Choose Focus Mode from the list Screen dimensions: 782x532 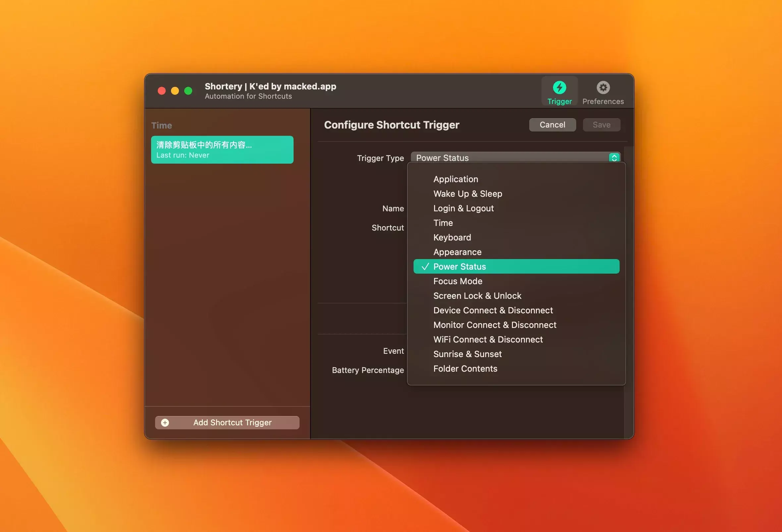458,281
